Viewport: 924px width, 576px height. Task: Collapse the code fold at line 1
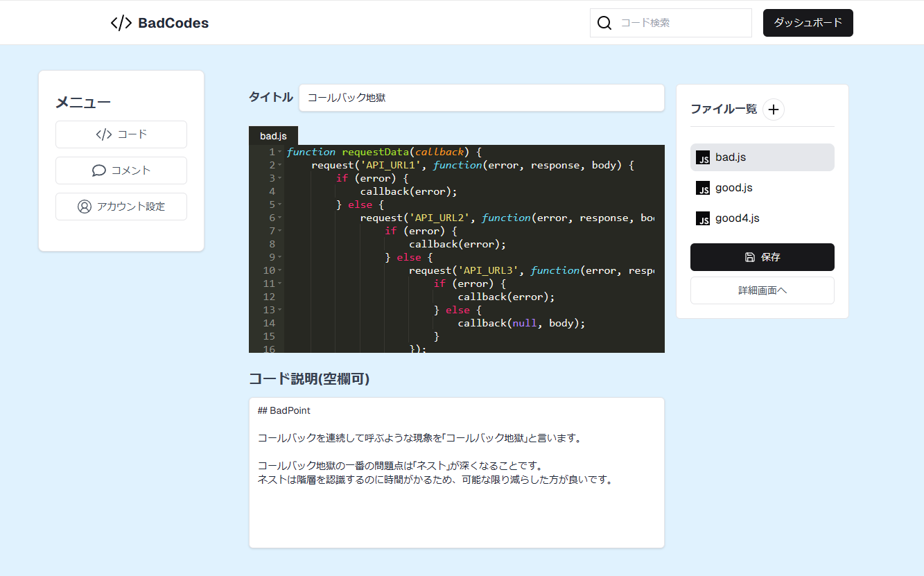[x=279, y=152]
